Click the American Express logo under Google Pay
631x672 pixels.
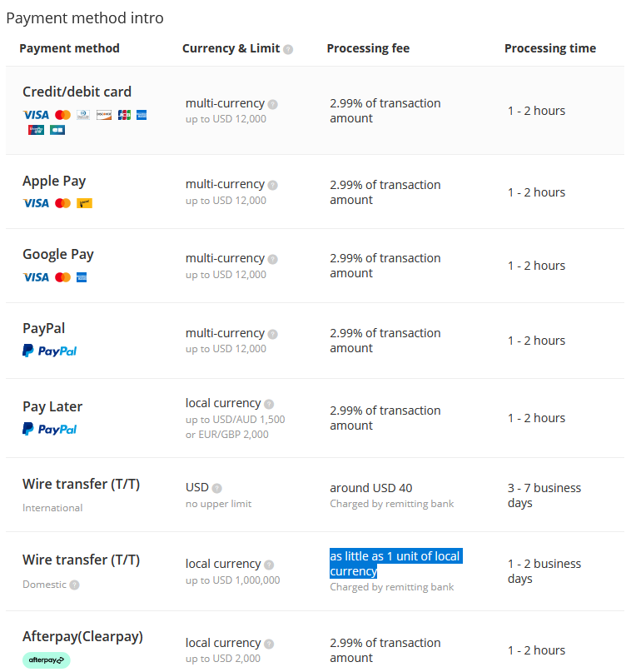(82, 277)
